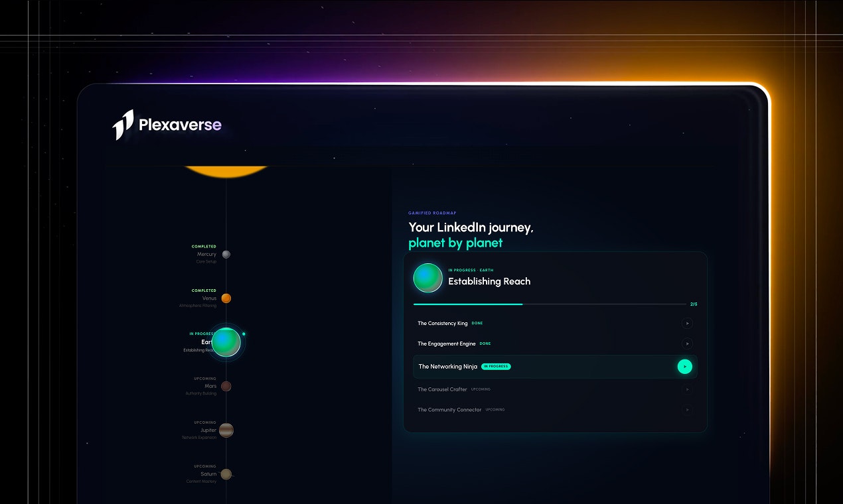Screen dimensions: 843x504
Task: Play The Community Connector lesson
Action: click(x=687, y=410)
